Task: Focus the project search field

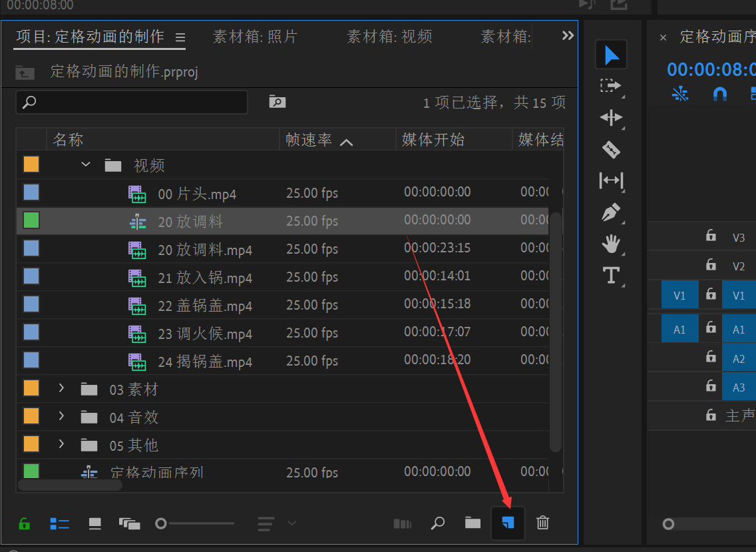Action: click(x=132, y=103)
